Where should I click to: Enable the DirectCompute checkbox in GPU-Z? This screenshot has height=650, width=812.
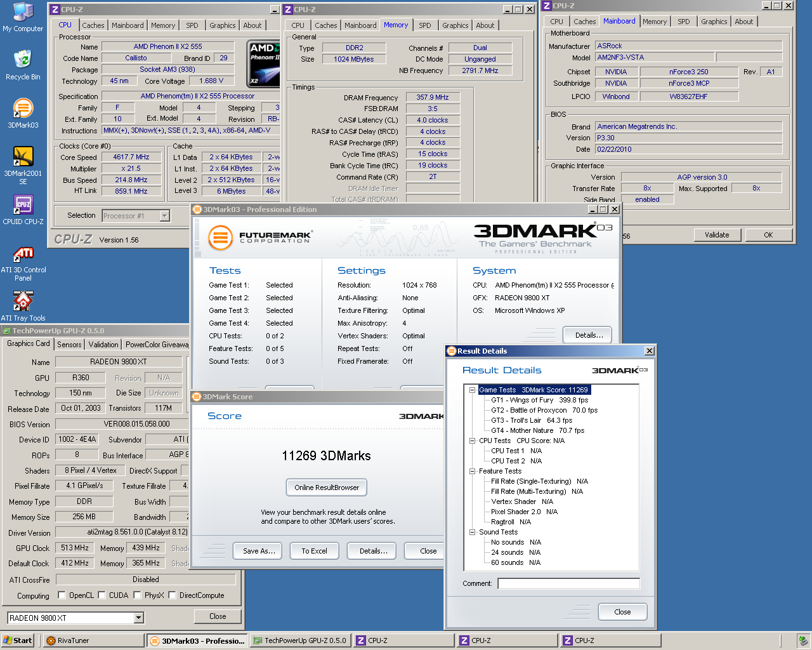(x=172, y=595)
